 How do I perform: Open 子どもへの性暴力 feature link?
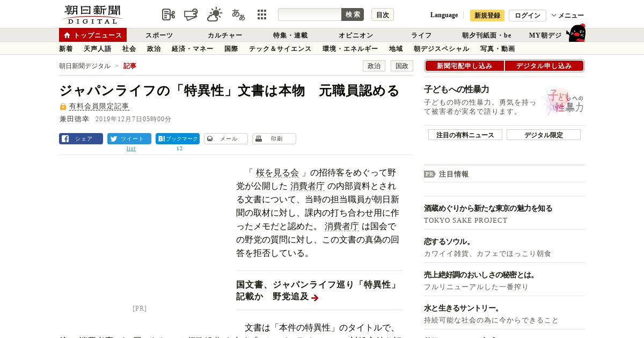[457, 90]
